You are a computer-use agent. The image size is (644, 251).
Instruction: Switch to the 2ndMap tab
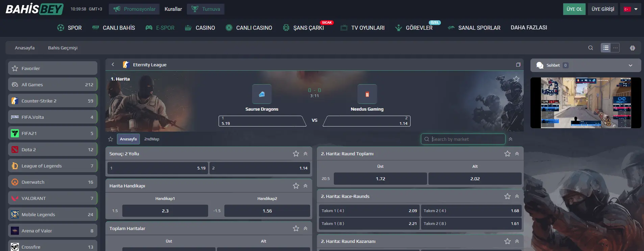click(x=152, y=139)
